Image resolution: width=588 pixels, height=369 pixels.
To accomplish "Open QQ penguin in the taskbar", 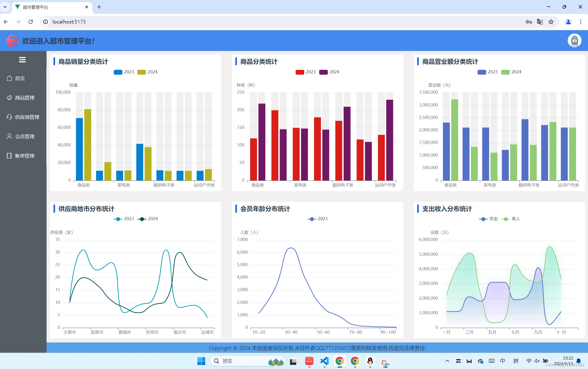I will (370, 361).
